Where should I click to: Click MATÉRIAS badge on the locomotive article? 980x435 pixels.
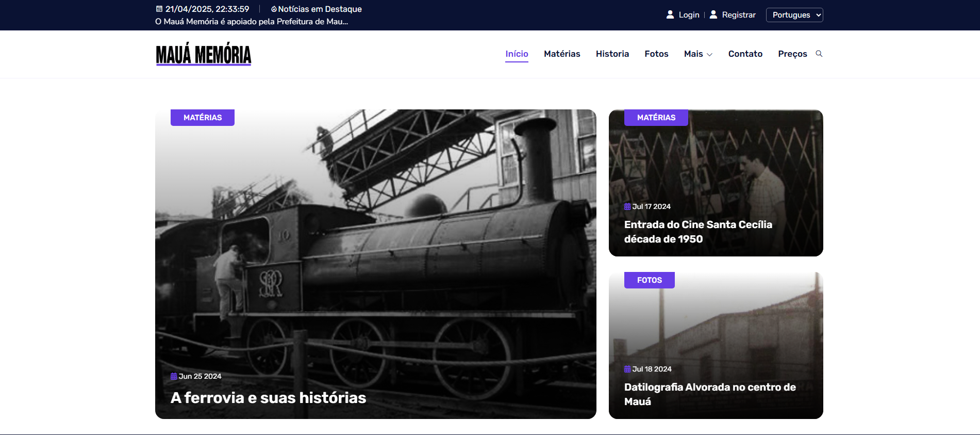pyautogui.click(x=203, y=118)
